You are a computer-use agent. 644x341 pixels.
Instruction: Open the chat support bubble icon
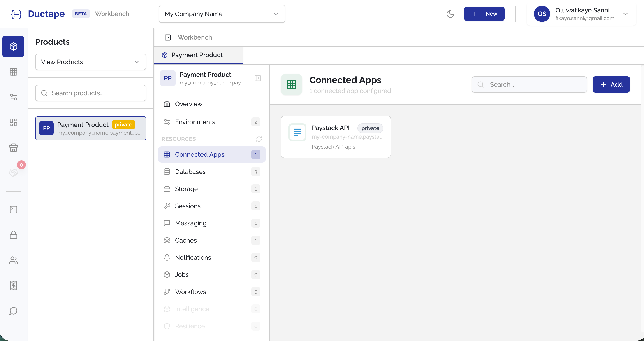[13, 311]
